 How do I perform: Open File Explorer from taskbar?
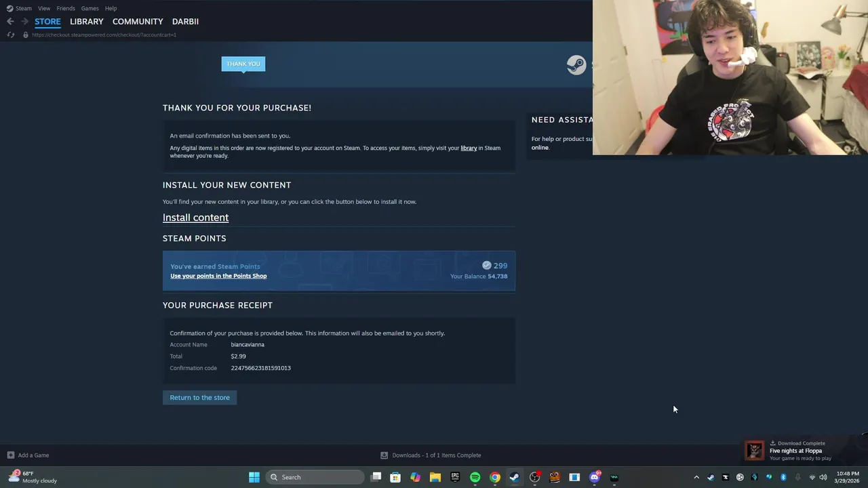point(435,477)
